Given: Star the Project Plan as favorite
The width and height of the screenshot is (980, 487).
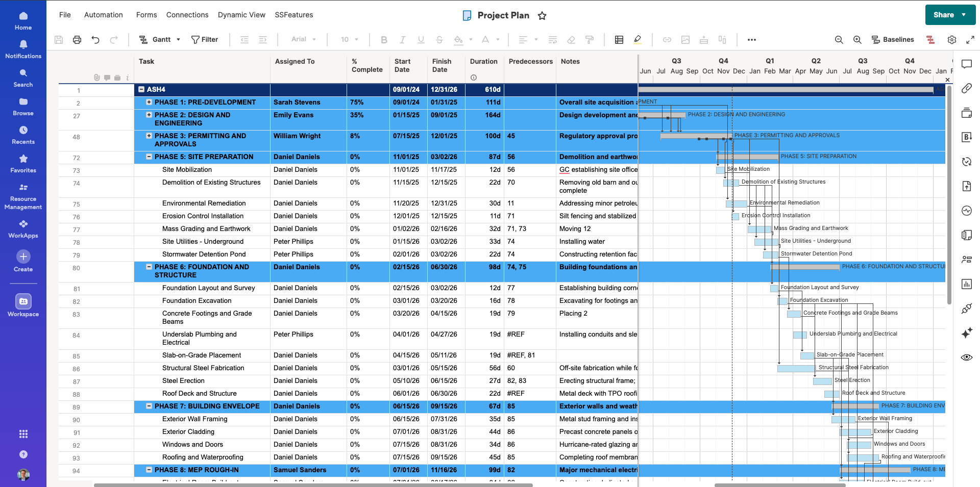Looking at the screenshot, I should coord(542,16).
